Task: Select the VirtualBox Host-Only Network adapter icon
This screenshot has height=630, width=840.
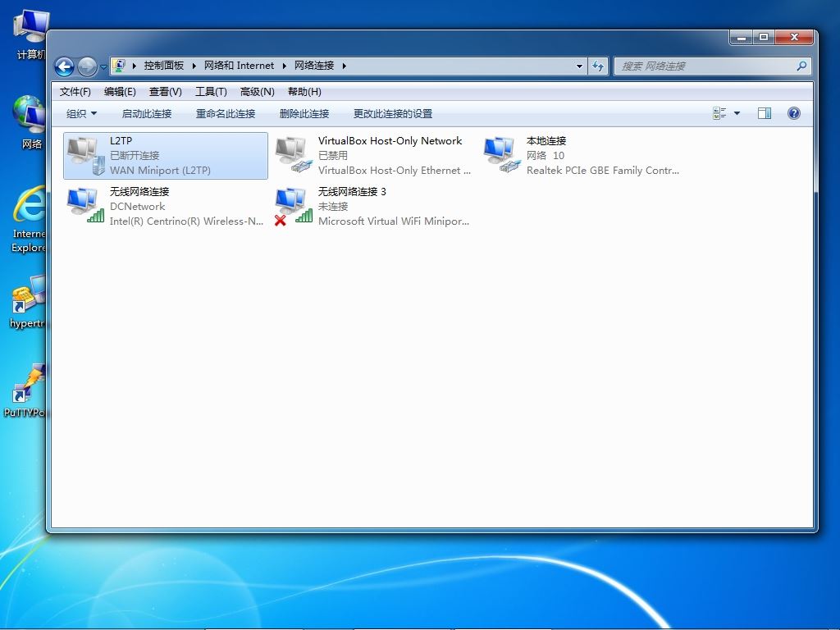Action: [x=294, y=154]
